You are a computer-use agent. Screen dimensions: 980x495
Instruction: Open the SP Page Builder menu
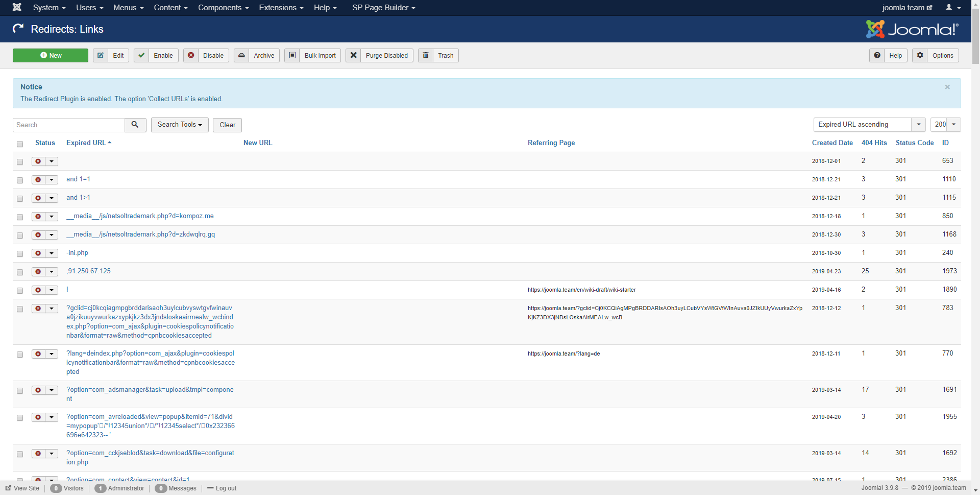383,8
